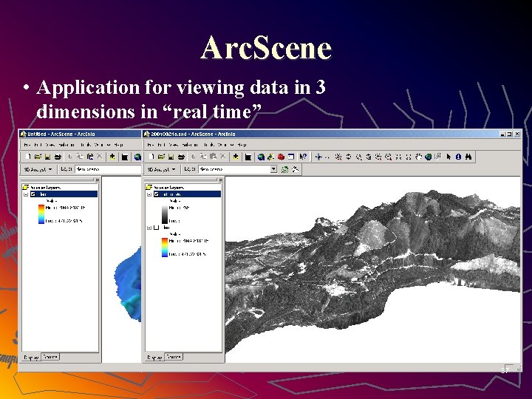Select the blue Identify tool
Image resolution: width=532 pixels, height=399 pixels.
[x=458, y=157]
